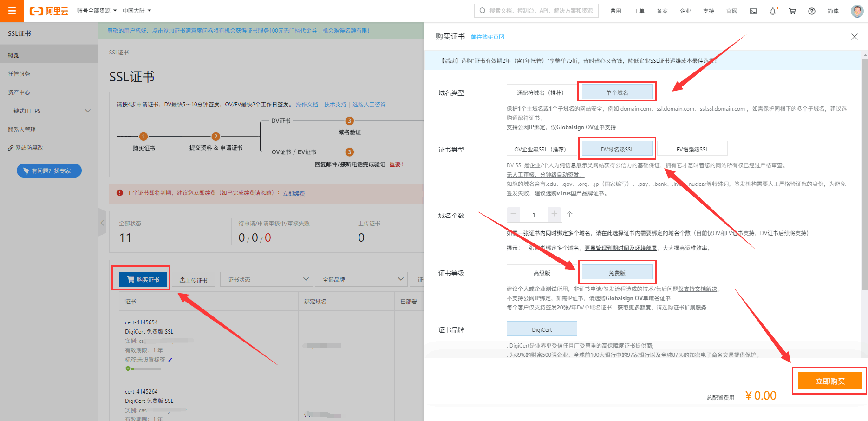Expand 中国大陆 region dropdown
Viewport: 868px width, 421px height.
click(x=137, y=11)
